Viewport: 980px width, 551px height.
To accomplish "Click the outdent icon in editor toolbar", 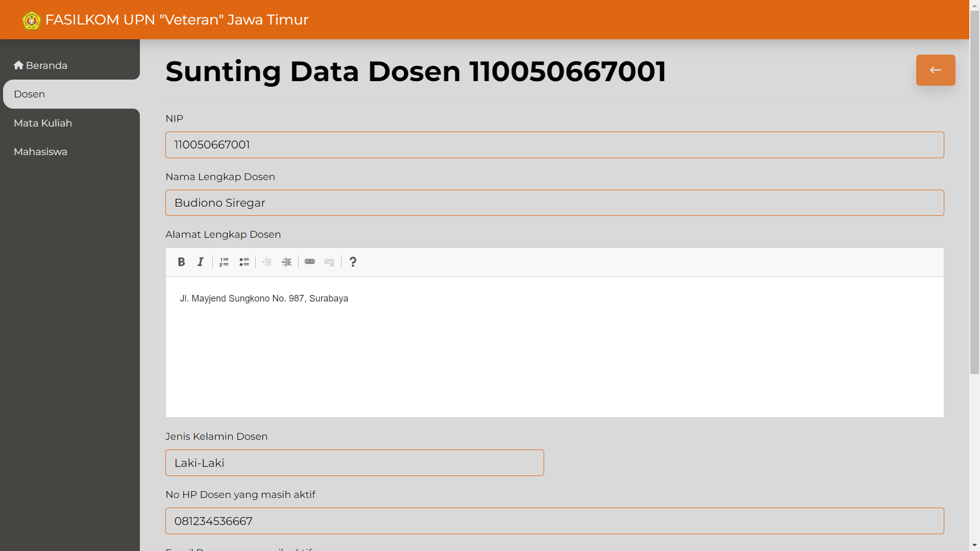I will click(x=267, y=262).
